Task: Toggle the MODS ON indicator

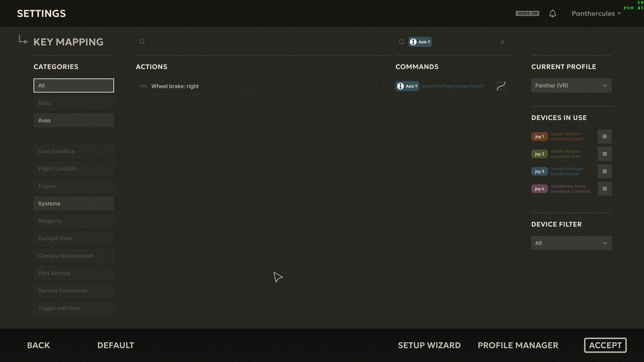Action: coord(527,13)
